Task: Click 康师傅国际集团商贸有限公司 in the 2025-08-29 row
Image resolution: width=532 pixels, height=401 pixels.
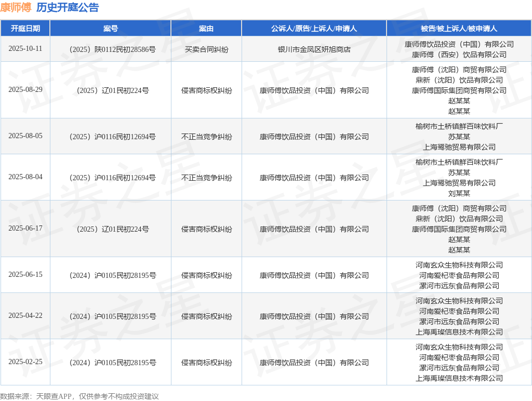Action: tap(459, 90)
